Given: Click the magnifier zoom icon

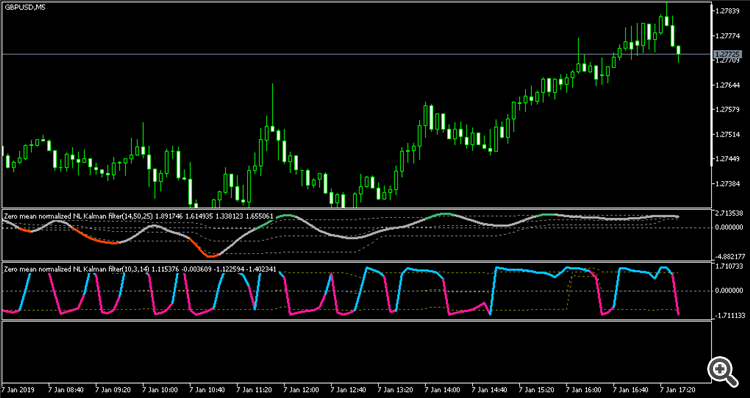Looking at the screenshot, I should click(722, 372).
